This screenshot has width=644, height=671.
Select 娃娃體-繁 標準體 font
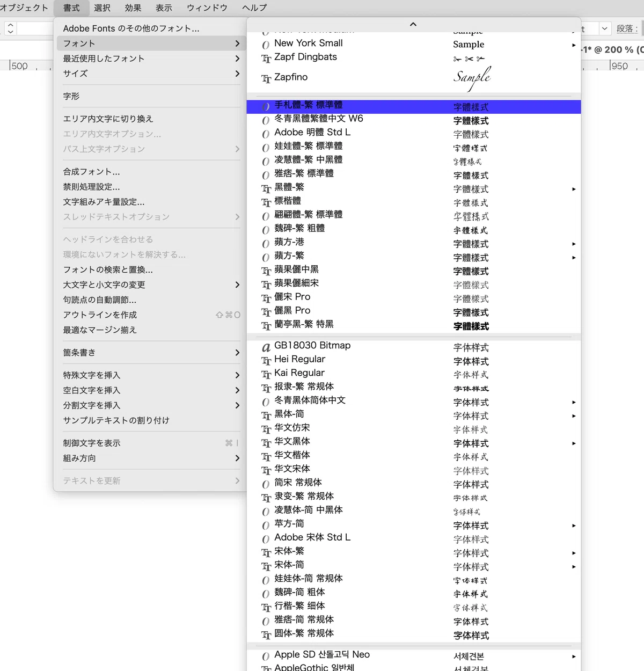point(413,147)
